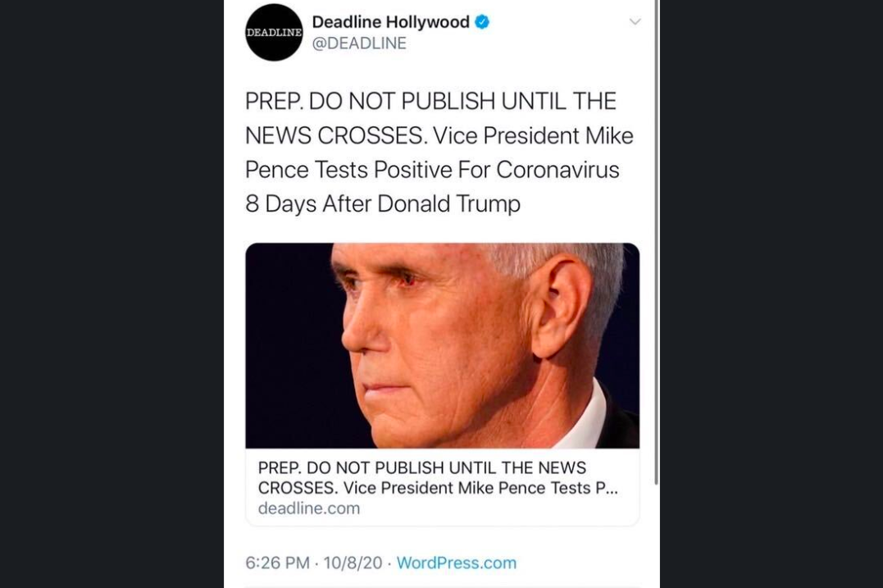Viewport: 883px width, 588px height.
Task: Open the Deadline Hollywood display name
Action: tap(390, 22)
